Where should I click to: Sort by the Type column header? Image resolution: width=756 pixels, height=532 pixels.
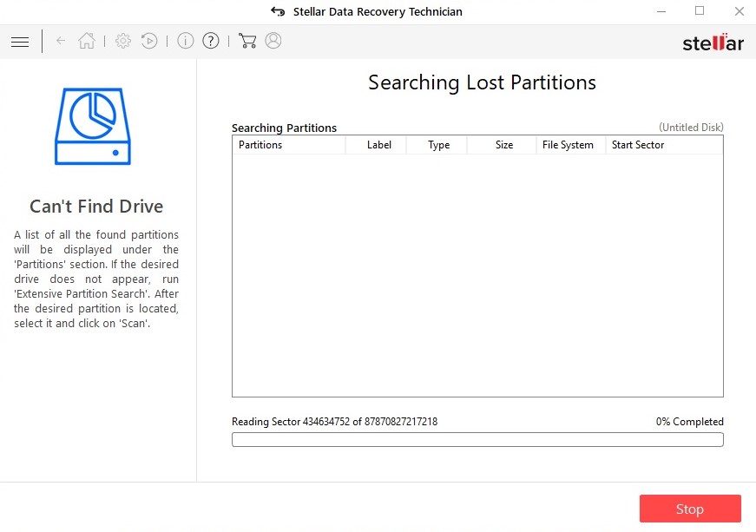click(437, 145)
